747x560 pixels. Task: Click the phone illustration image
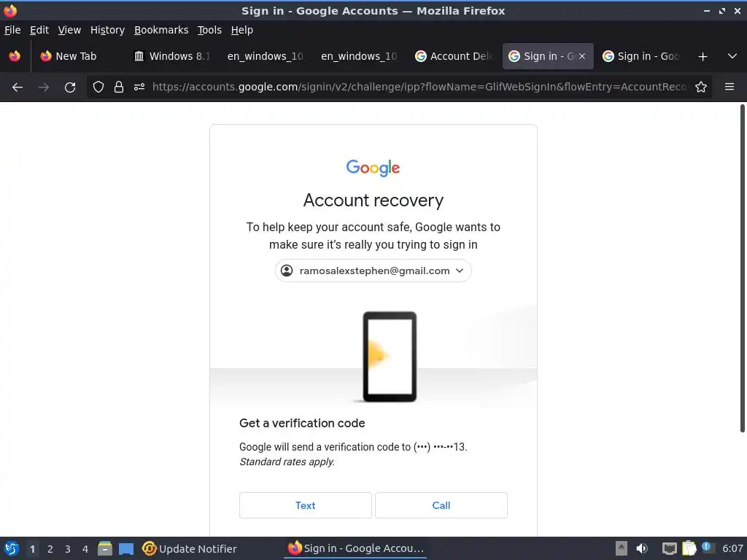[x=390, y=357]
